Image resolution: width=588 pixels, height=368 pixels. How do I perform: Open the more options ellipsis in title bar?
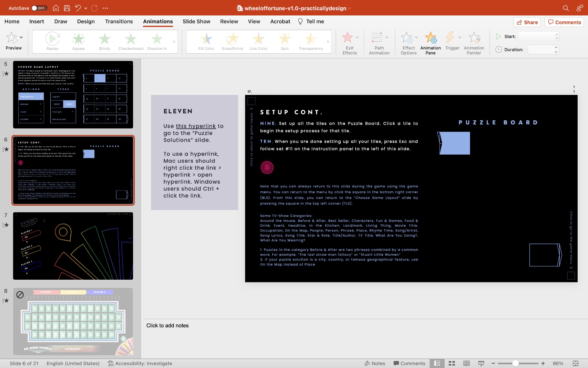click(x=105, y=8)
